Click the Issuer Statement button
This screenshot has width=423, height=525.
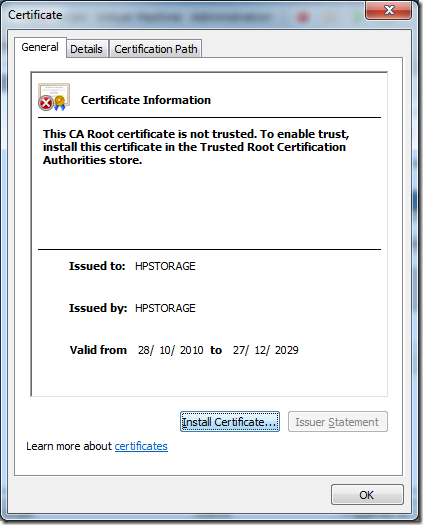(338, 422)
